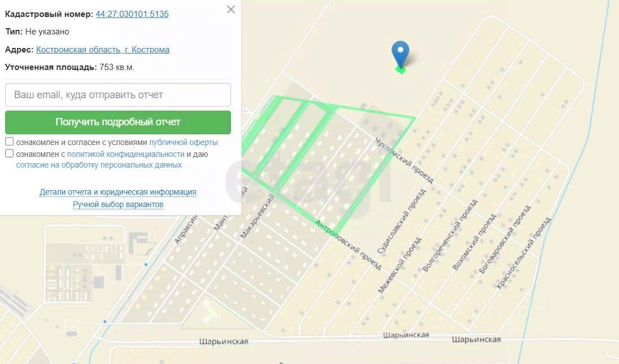Check the публичной оферты agreement checkbox

(9, 142)
